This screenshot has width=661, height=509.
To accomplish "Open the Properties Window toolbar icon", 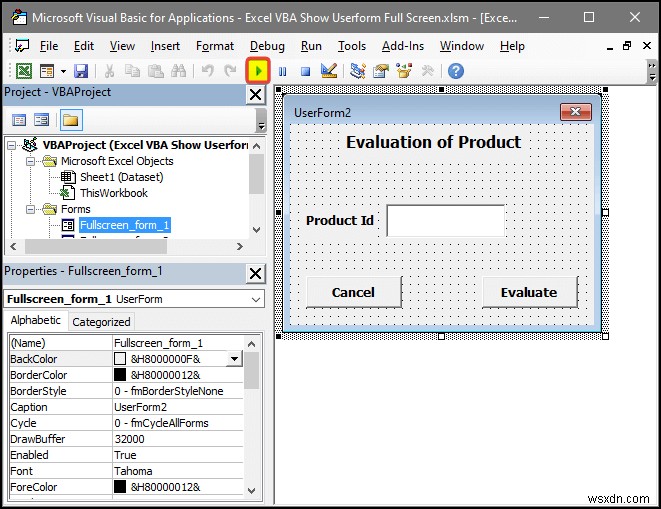I will click(x=381, y=71).
